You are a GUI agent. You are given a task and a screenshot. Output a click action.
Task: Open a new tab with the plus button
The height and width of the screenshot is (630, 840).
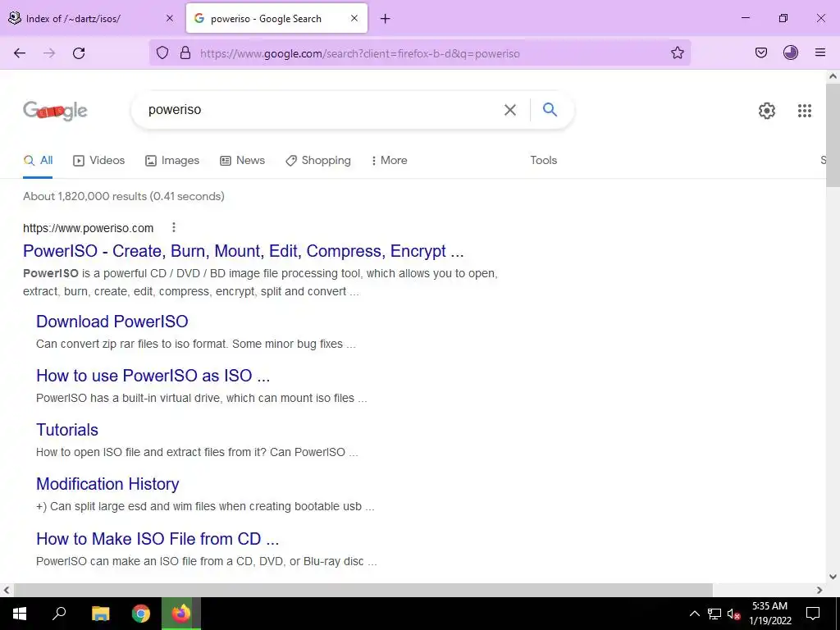click(386, 19)
